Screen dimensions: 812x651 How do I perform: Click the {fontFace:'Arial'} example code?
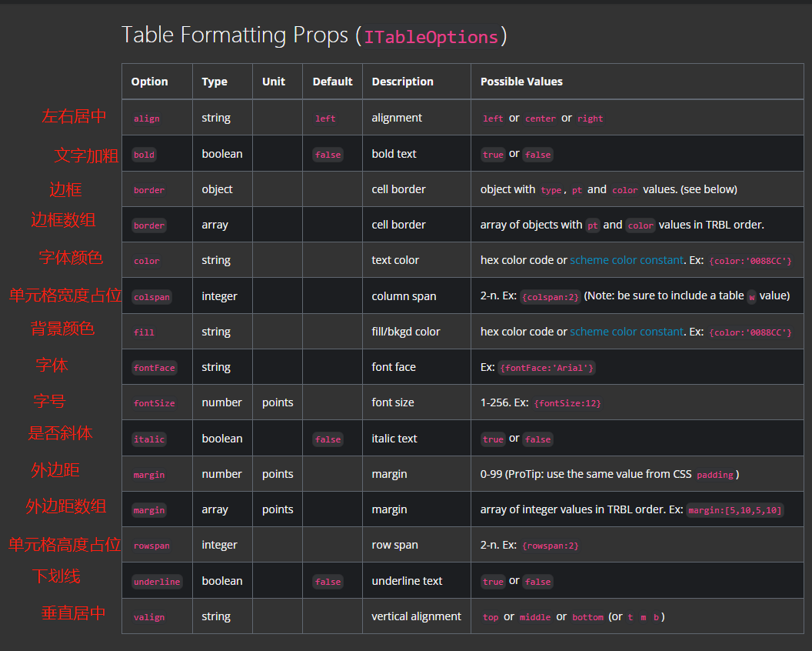(x=547, y=368)
